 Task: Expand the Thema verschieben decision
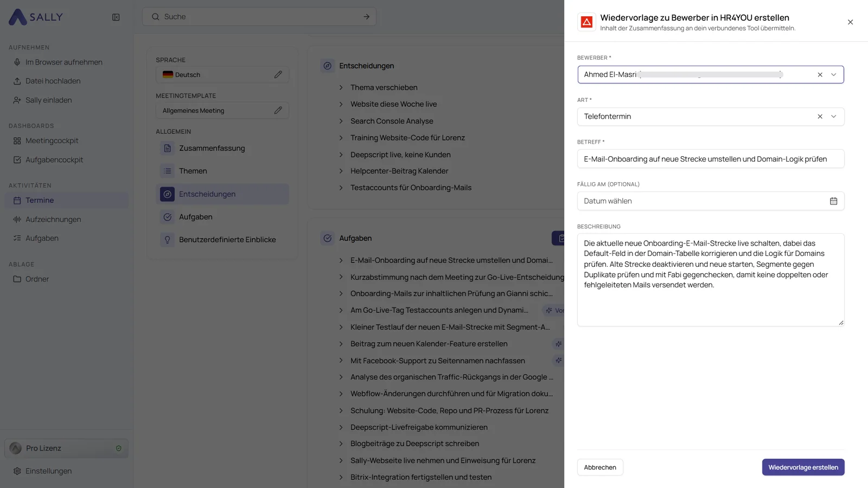[x=341, y=87]
